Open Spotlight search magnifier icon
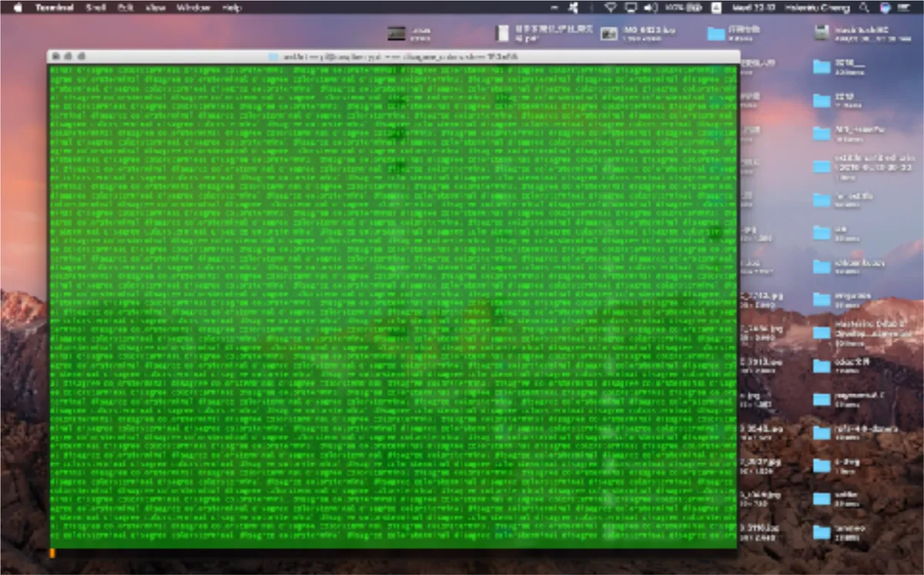Viewport: 924px width, 575px height. click(x=864, y=8)
